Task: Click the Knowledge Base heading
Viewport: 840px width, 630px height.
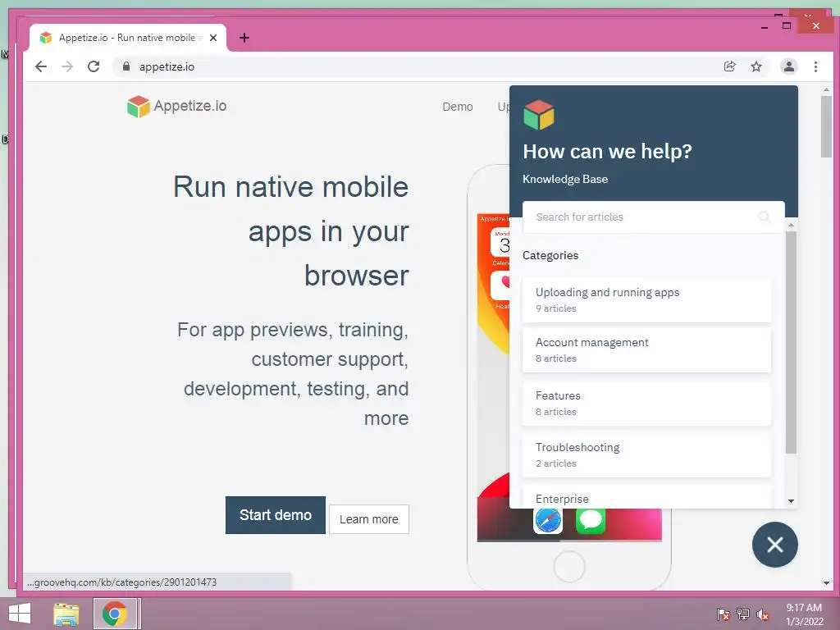Action: coord(565,179)
